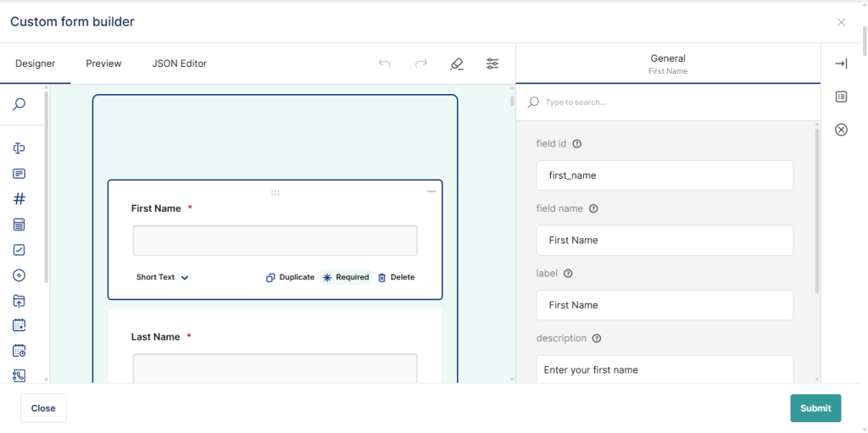Screen dimensions: 868x433
Task: Switch to the Preview tab
Action: click(103, 64)
